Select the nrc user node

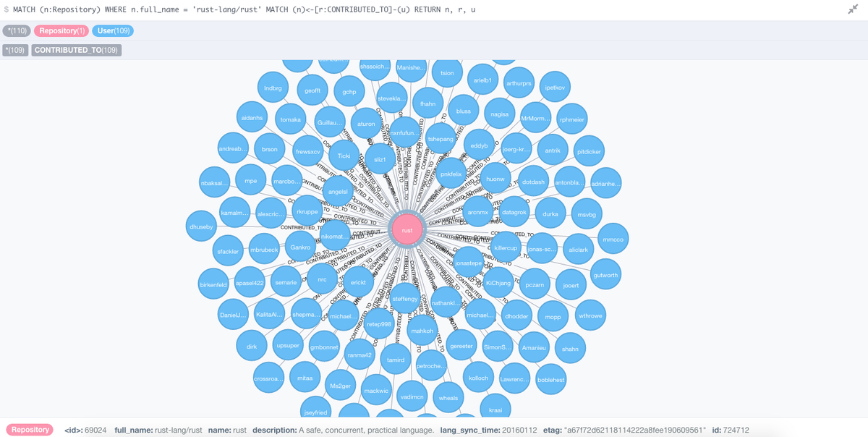323,279
